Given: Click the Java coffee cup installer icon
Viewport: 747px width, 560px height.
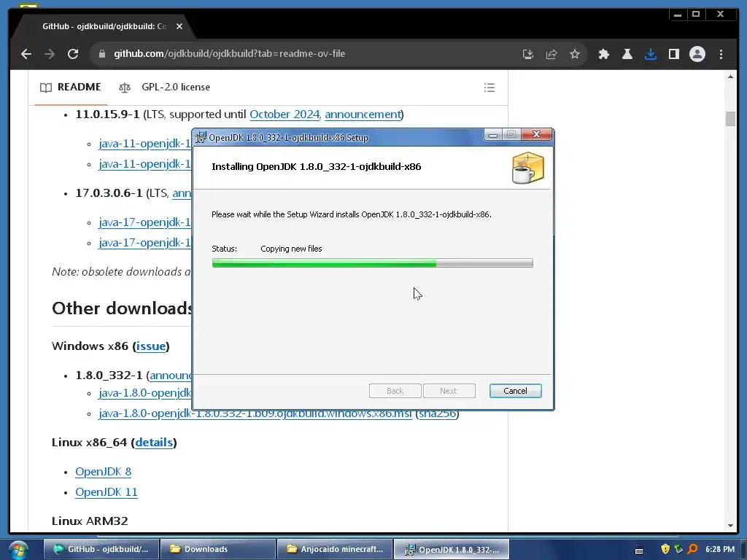Looking at the screenshot, I should [x=527, y=168].
